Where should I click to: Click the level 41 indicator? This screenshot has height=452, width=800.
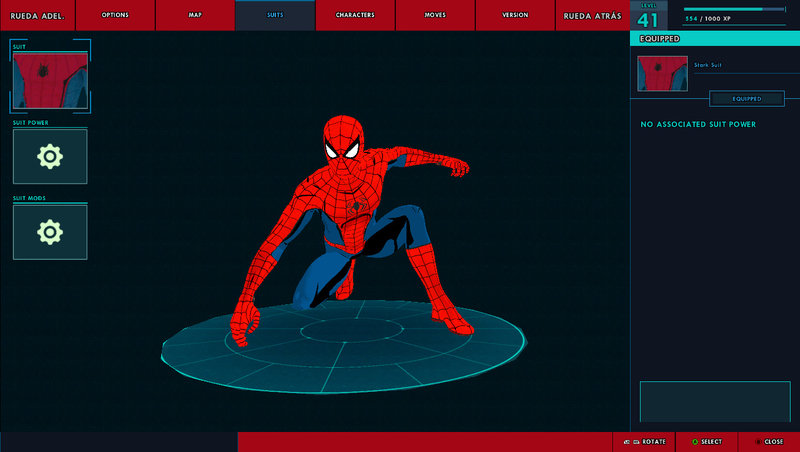pos(648,16)
